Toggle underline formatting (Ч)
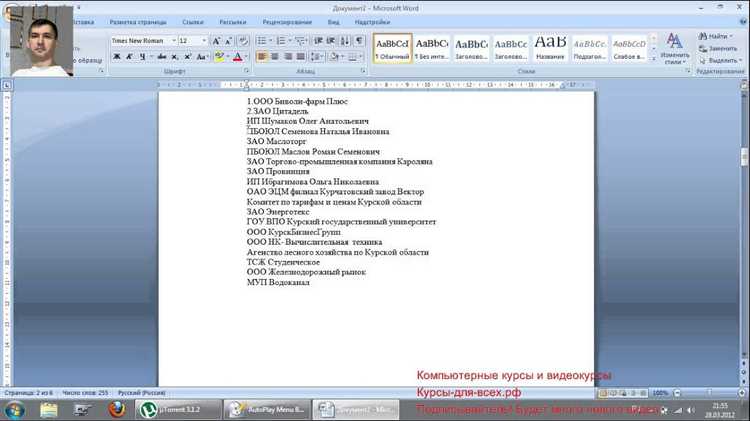 [x=142, y=57]
